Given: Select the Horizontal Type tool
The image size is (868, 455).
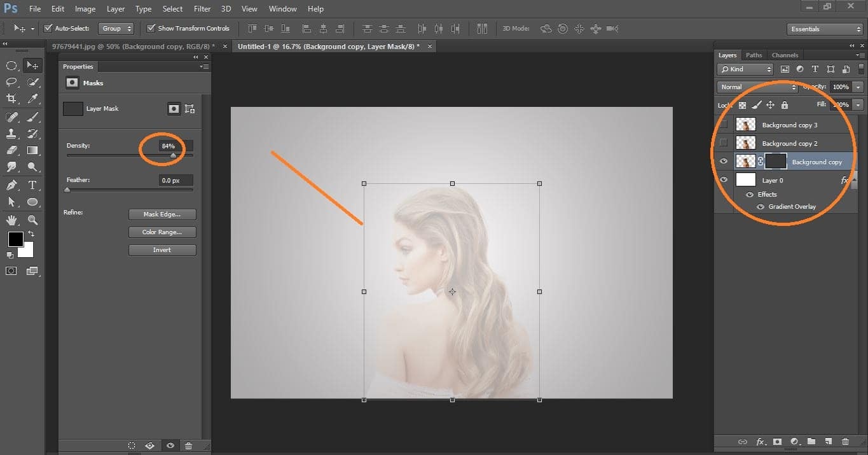Looking at the screenshot, I should (x=32, y=185).
